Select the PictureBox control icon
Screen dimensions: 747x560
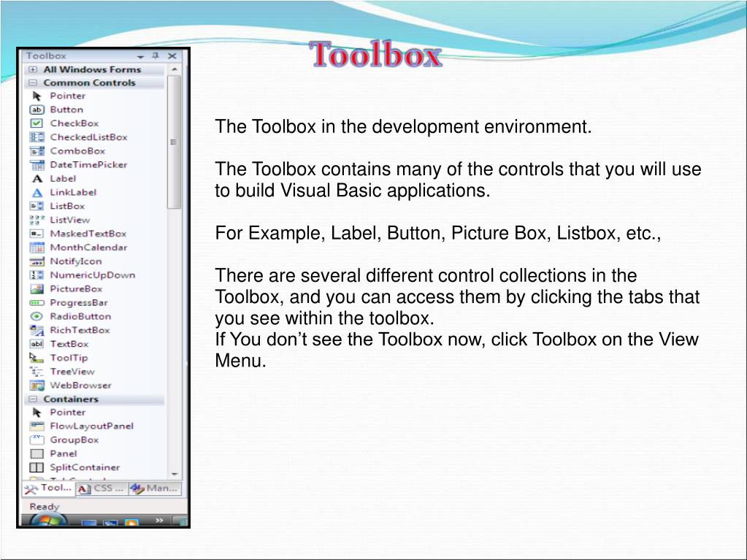pyautogui.click(x=37, y=289)
